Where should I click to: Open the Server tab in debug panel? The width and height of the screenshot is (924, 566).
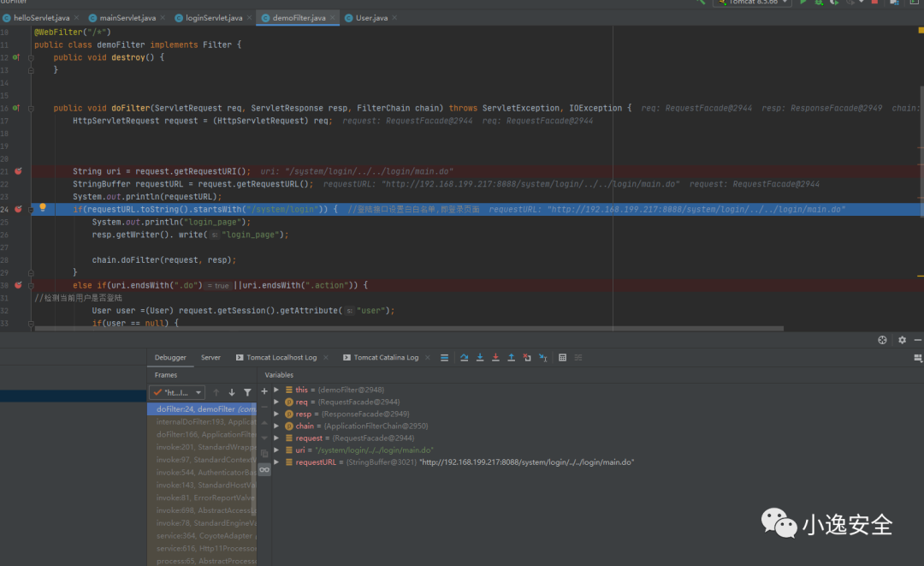click(210, 357)
